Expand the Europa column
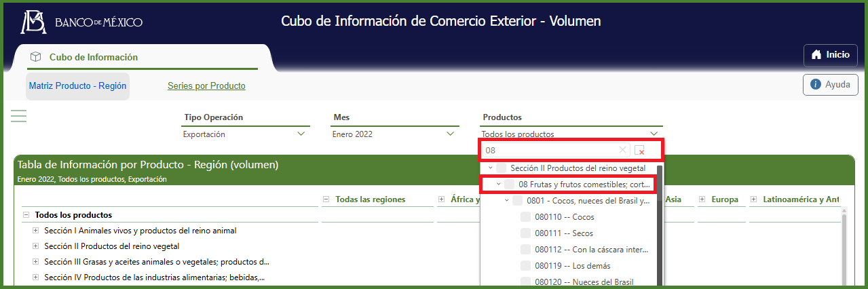The width and height of the screenshot is (868, 289). pos(702,199)
